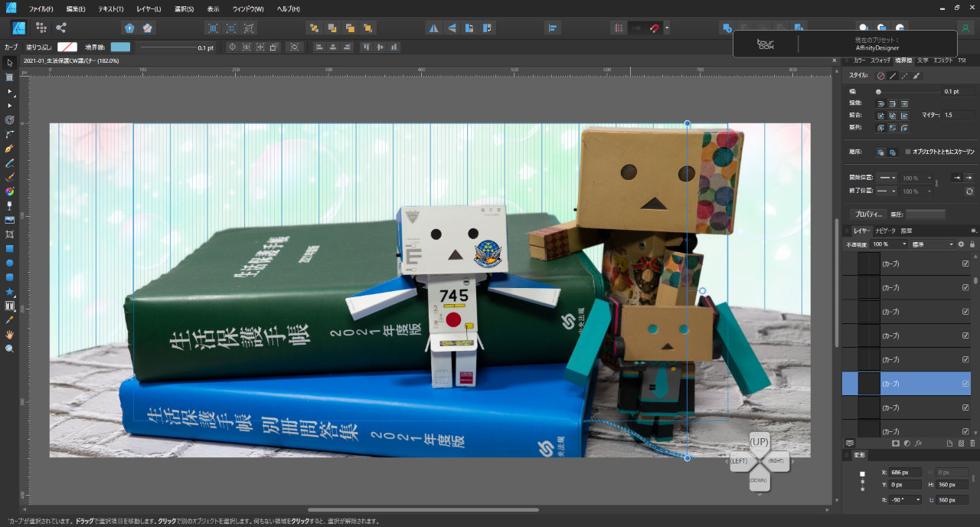Click the プロパティ... button
The width and height of the screenshot is (980, 527).
[868, 214]
